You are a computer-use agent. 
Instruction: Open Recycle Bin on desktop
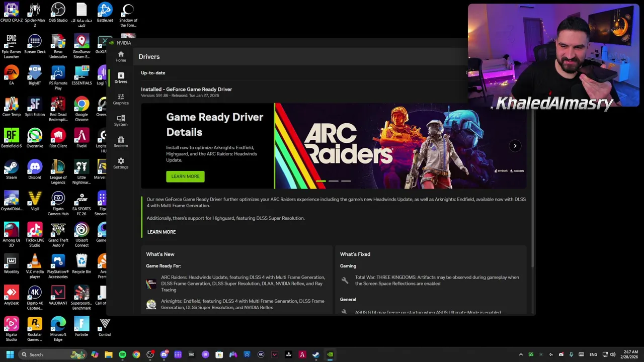coord(82,264)
